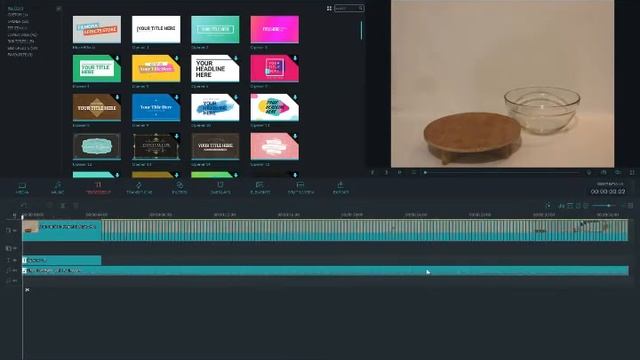Screen dimensions: 640x360
Task: Download the brown diamond opener arrow icon
Action: (117, 97)
